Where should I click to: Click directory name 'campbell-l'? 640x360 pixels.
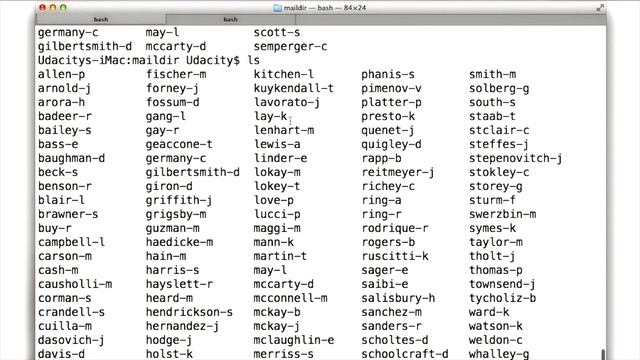(71, 242)
